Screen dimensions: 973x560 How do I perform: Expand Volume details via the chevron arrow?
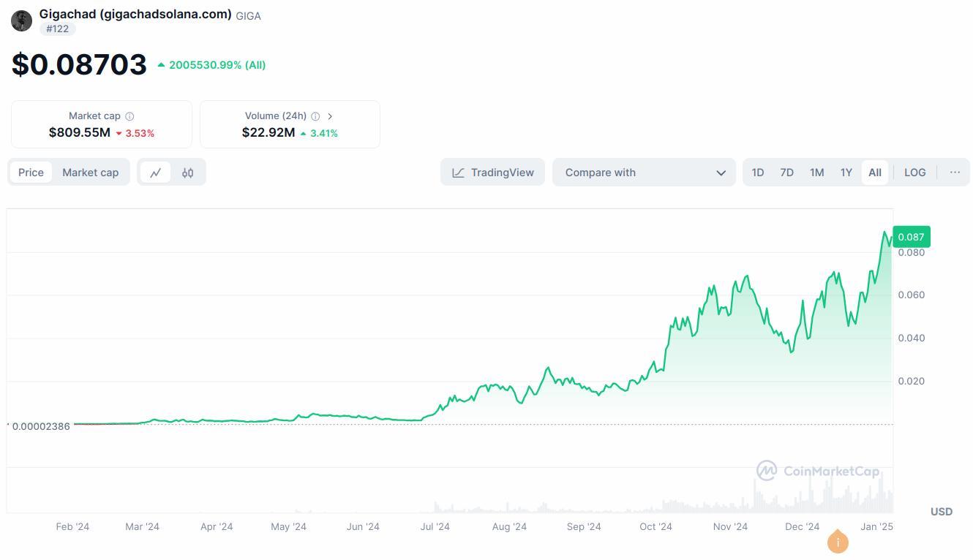[x=331, y=116]
